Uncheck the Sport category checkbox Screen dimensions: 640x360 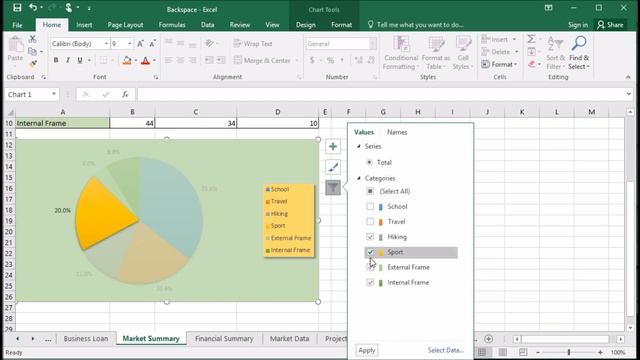pyautogui.click(x=370, y=252)
